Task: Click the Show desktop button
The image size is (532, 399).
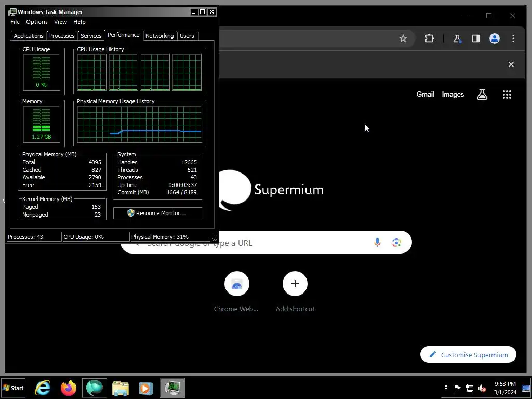Action: point(526,388)
